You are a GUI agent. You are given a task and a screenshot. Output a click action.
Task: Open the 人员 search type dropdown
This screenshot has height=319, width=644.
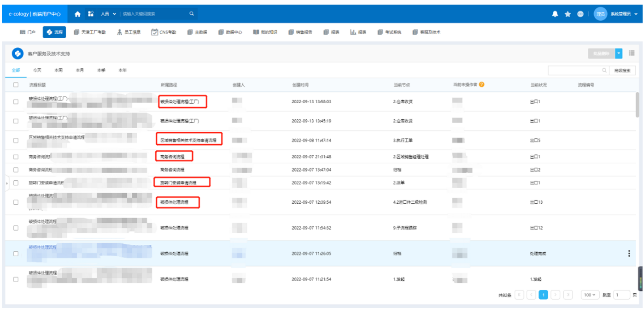(x=108, y=14)
